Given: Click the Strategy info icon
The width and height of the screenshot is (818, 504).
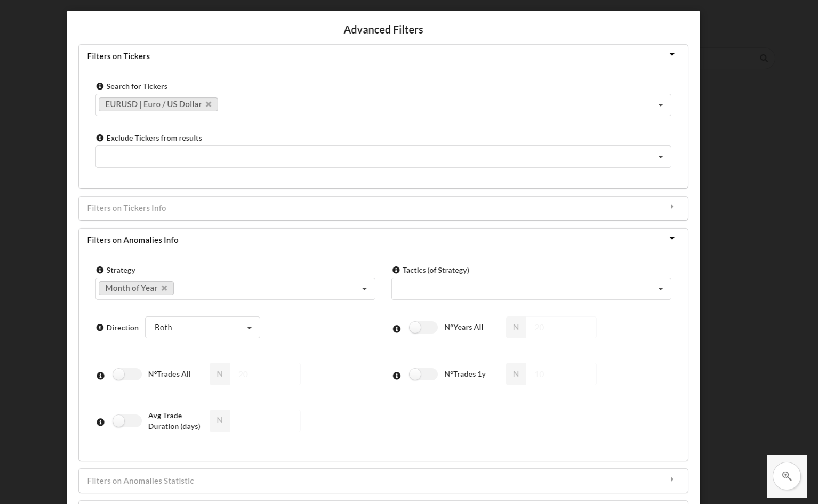Looking at the screenshot, I should [100, 270].
